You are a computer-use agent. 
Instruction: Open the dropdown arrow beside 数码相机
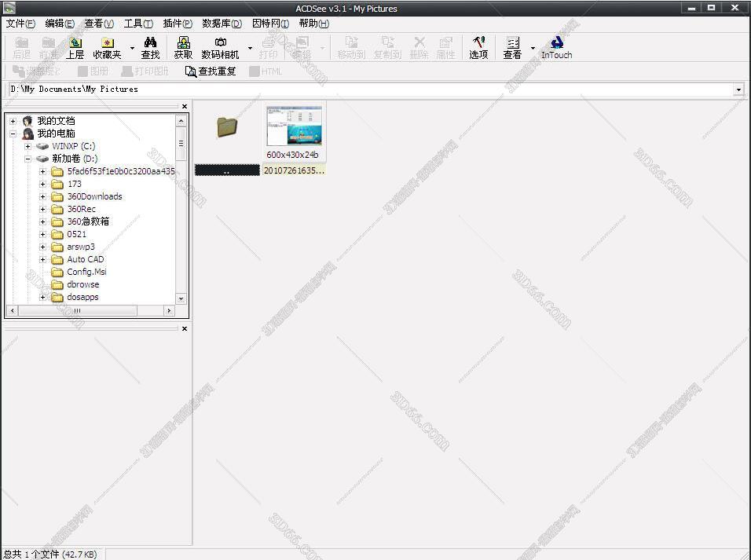click(250, 48)
